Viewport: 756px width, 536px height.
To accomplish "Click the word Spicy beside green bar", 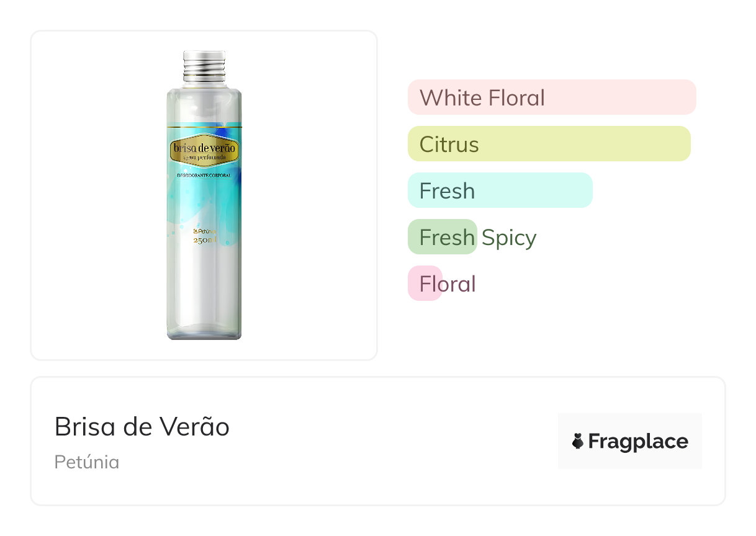I will tap(509, 238).
